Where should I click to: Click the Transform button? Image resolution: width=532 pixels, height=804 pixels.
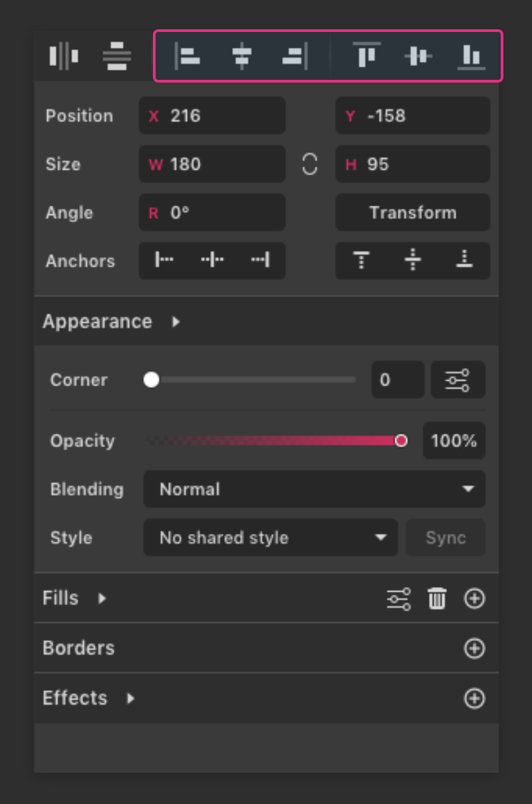(412, 212)
